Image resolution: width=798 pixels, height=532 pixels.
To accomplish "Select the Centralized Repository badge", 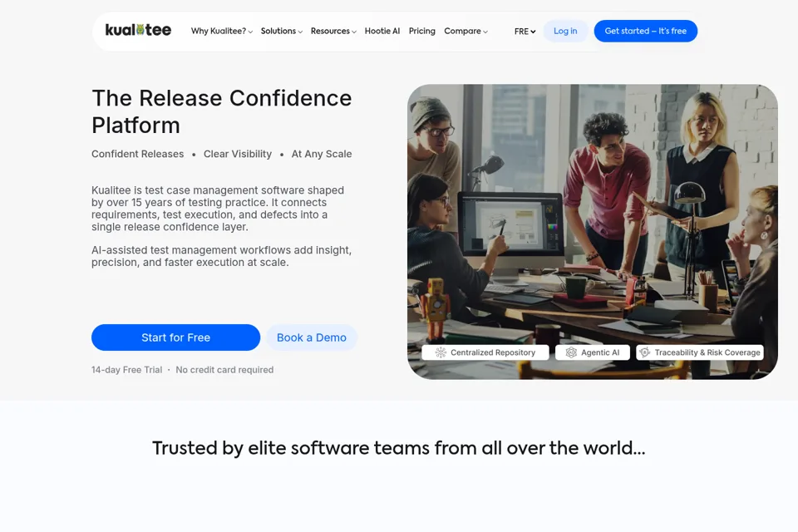I will [485, 352].
